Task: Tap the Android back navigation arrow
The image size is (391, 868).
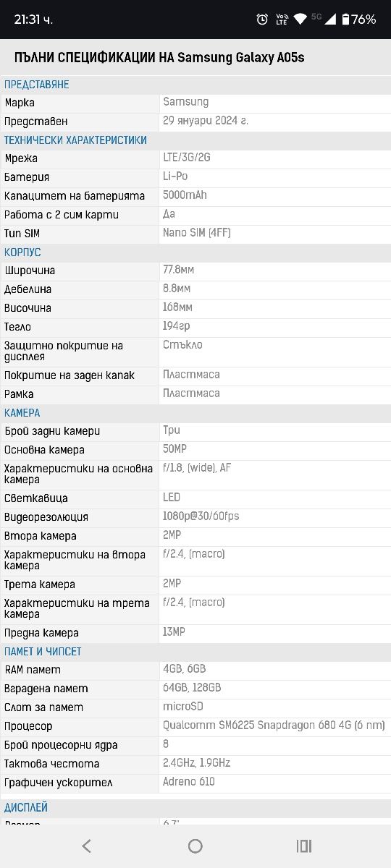Action: (86, 846)
